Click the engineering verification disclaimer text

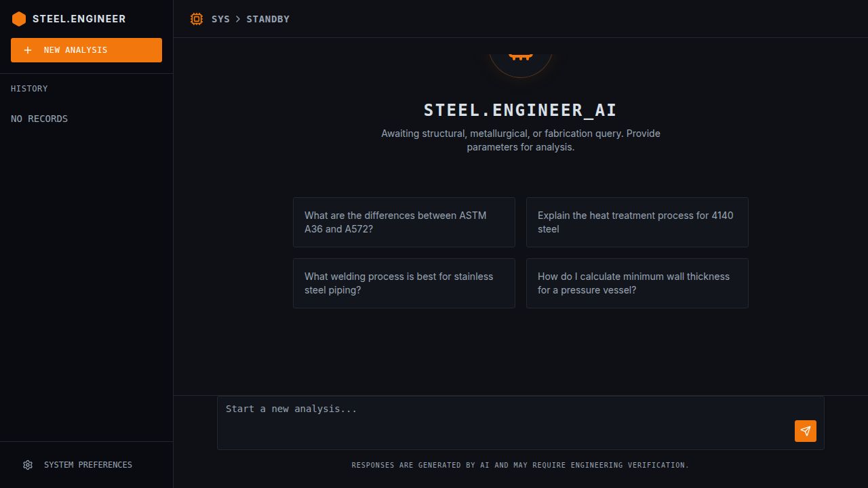pyautogui.click(x=520, y=465)
